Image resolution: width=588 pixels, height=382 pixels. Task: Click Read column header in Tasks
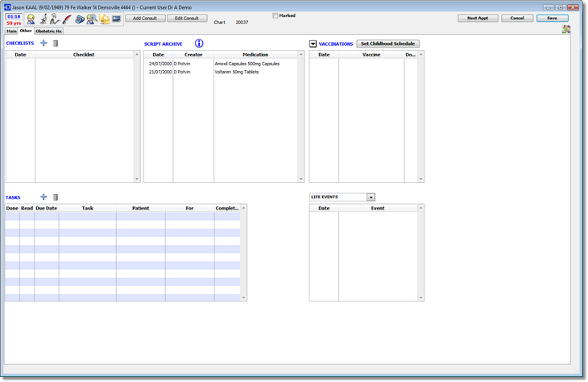[x=27, y=208]
